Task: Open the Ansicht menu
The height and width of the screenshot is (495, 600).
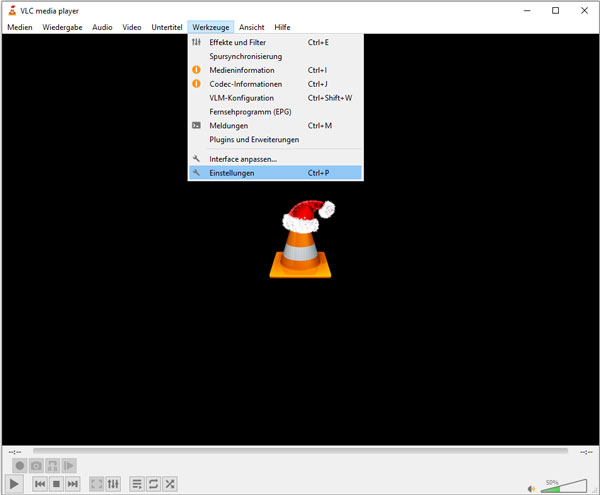Action: click(x=252, y=27)
